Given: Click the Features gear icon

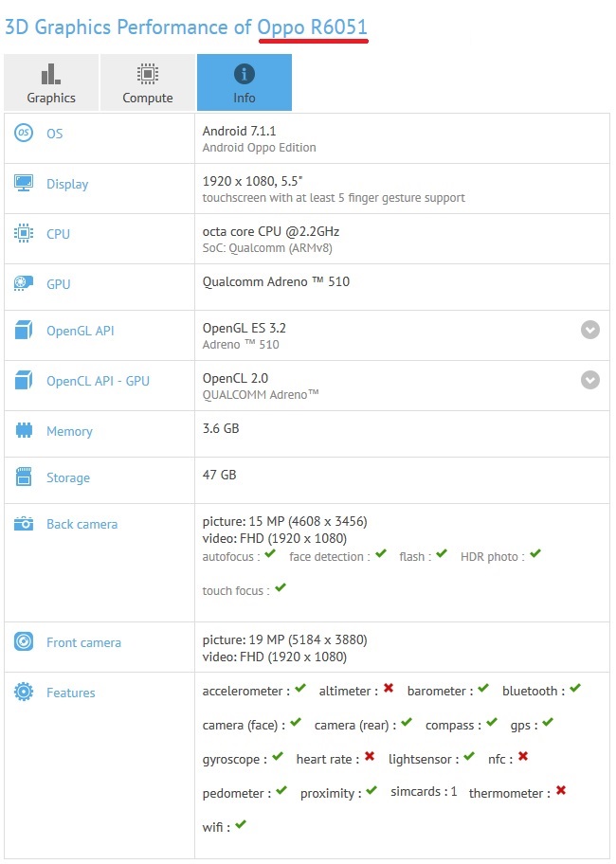Looking at the screenshot, I should (24, 693).
